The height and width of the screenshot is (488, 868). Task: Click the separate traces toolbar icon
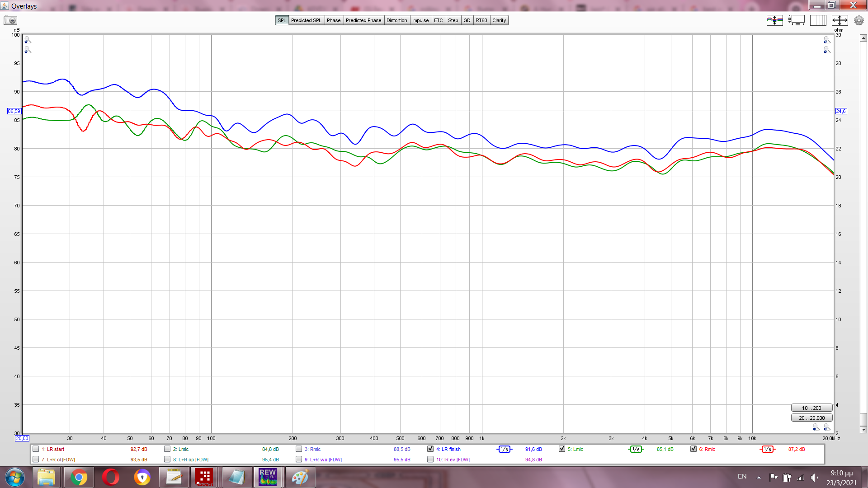(x=774, y=20)
